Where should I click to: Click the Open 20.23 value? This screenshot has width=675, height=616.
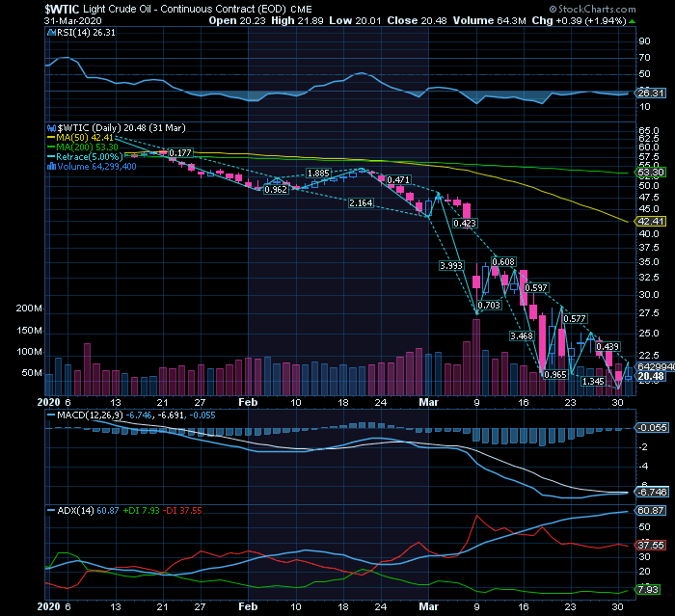(237, 20)
